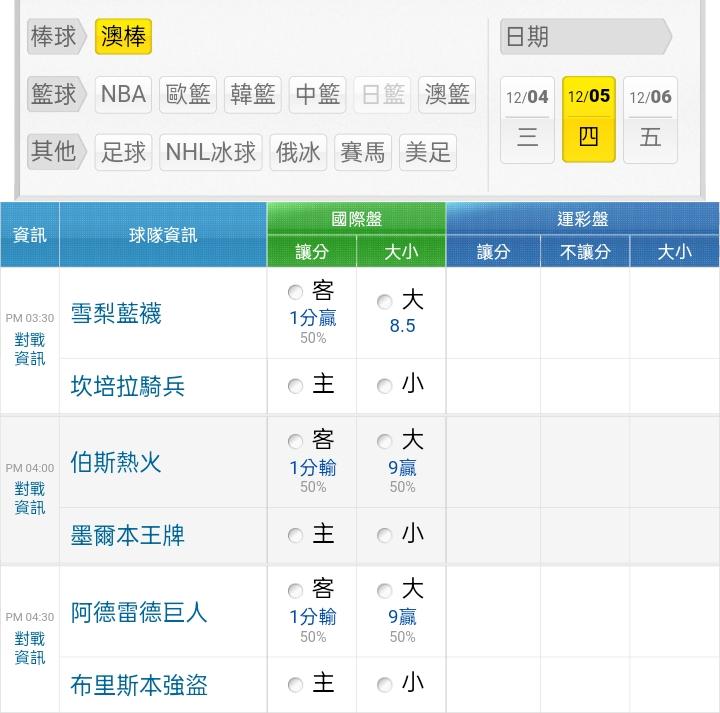Screen dimensions: 720x713
Task: Select 客 spread for 雪梨藍襪
Action: coord(295,292)
